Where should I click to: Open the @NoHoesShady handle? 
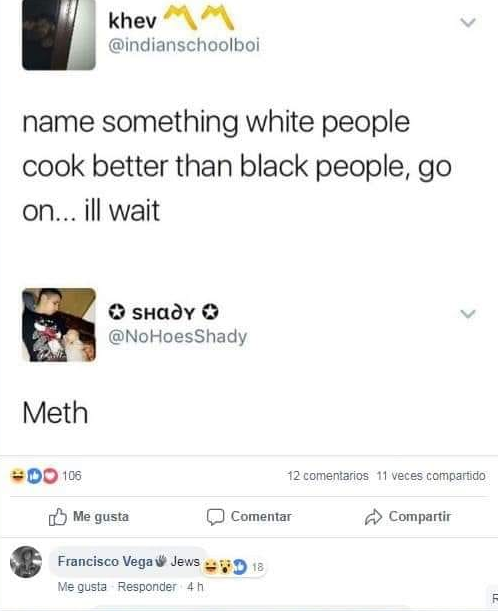(177, 337)
